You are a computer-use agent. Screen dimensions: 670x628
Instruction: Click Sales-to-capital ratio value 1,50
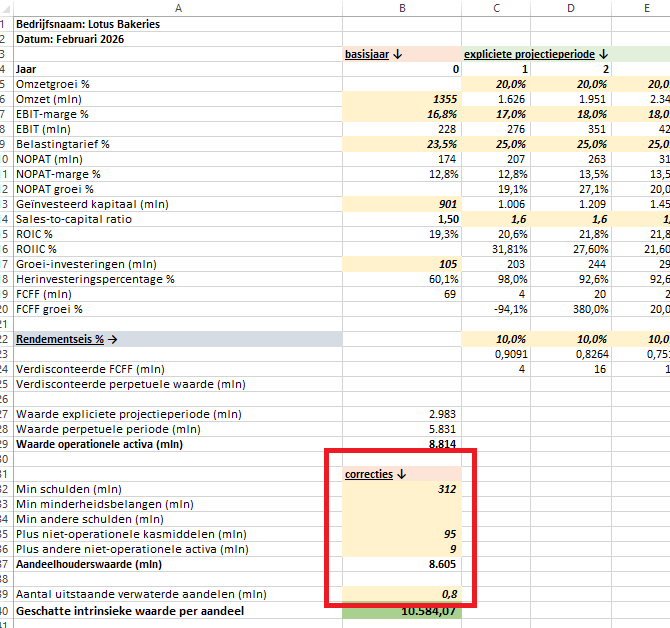[x=402, y=219]
